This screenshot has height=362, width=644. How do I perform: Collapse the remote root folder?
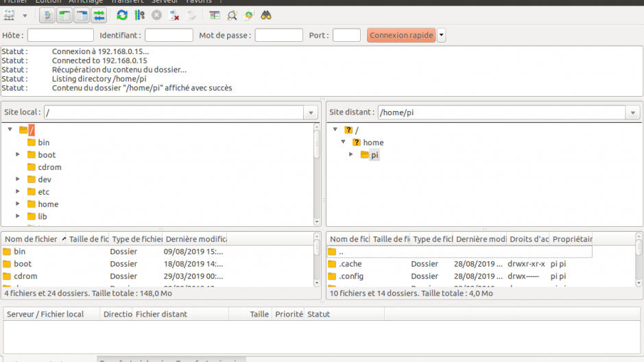click(335, 130)
